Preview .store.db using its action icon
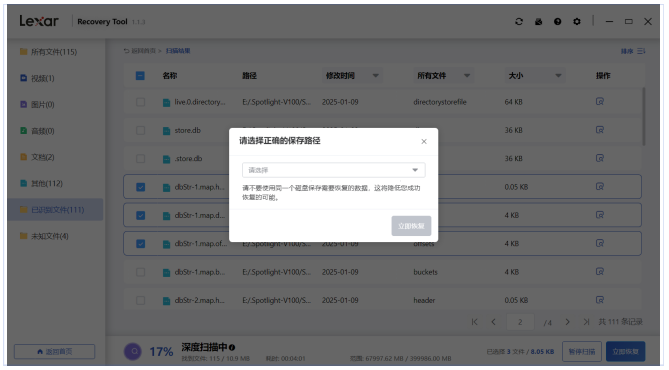 600,158
